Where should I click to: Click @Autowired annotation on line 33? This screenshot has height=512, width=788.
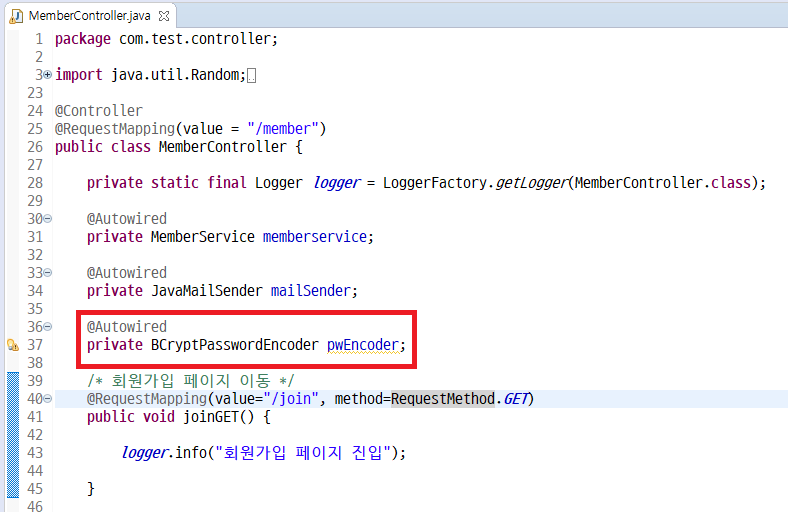pos(127,273)
